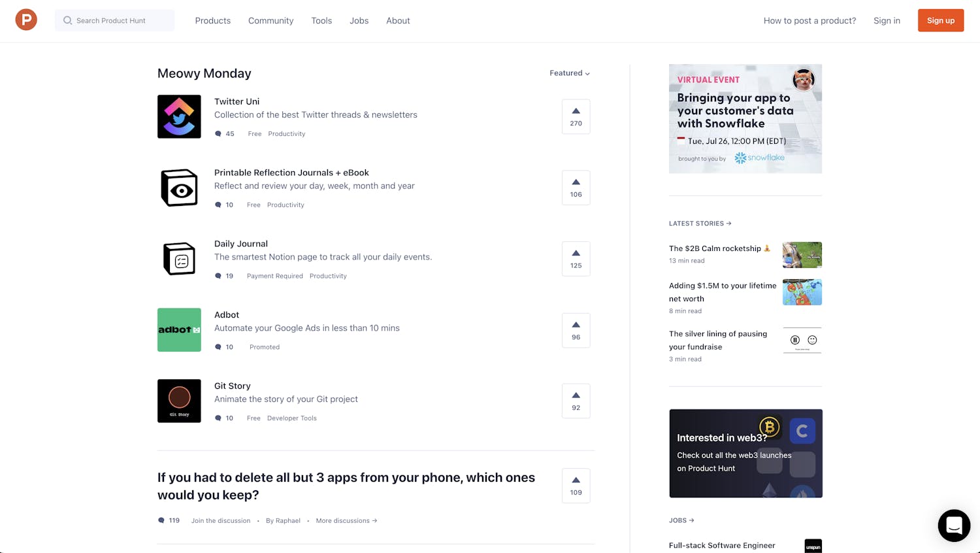Viewport: 980px width, 553px height.
Task: Follow the More discussions link
Action: [x=346, y=521]
